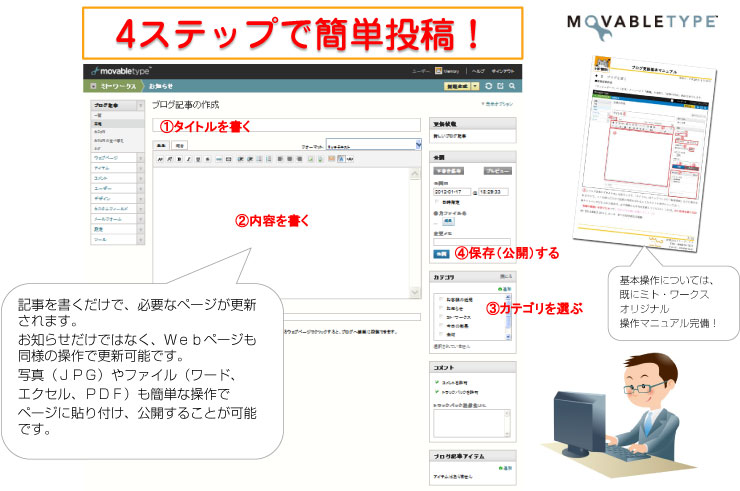Click the サインアウト link in top bar
Screen dimensions: 740x491
pyautogui.click(x=503, y=71)
